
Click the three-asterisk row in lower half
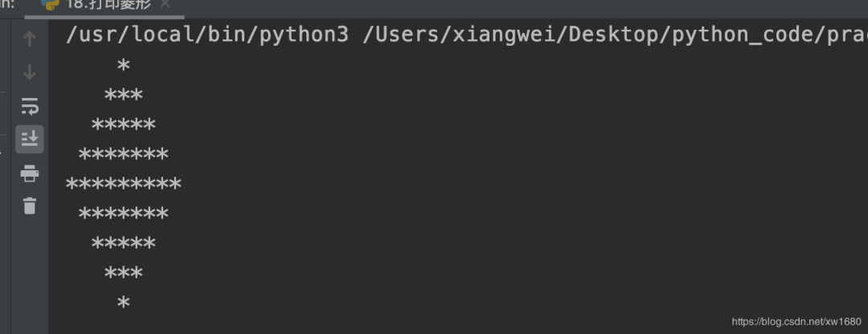click(123, 274)
